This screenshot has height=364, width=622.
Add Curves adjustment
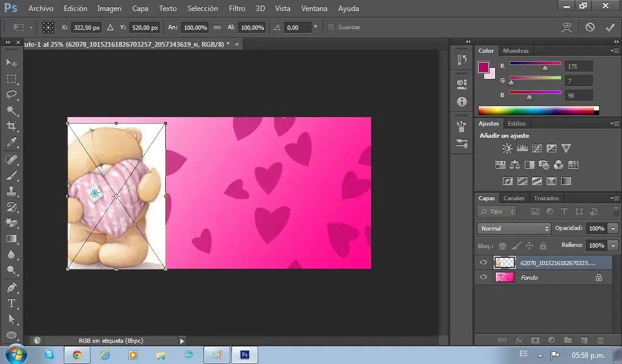(x=537, y=149)
